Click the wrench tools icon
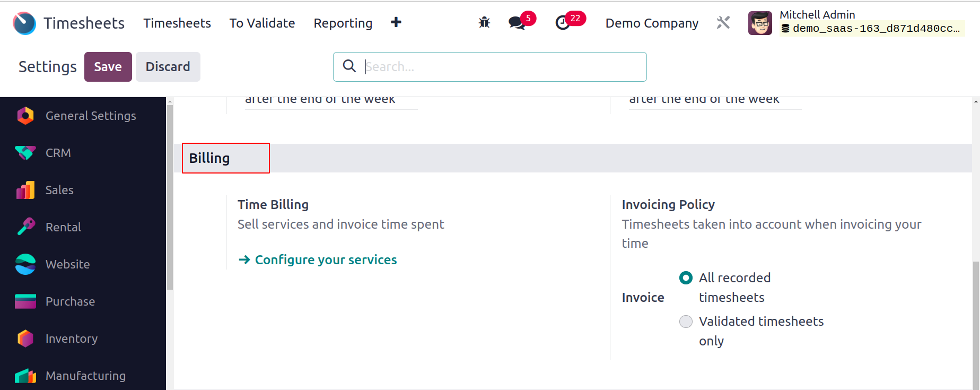980x390 pixels. [x=723, y=23]
